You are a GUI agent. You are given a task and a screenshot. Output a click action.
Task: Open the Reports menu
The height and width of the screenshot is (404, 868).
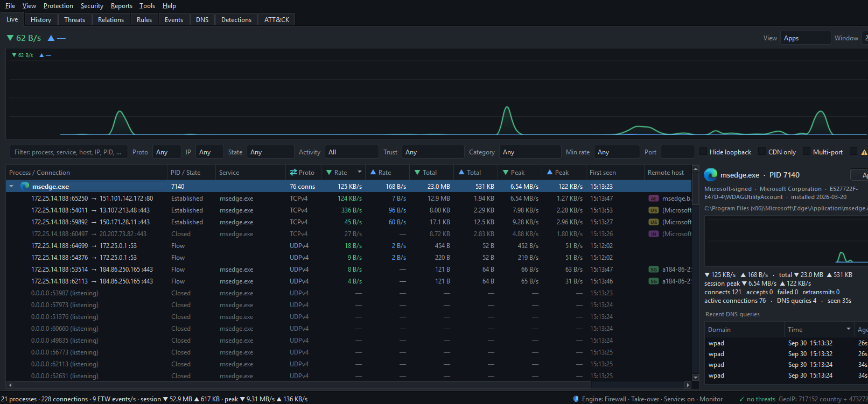[x=122, y=6]
